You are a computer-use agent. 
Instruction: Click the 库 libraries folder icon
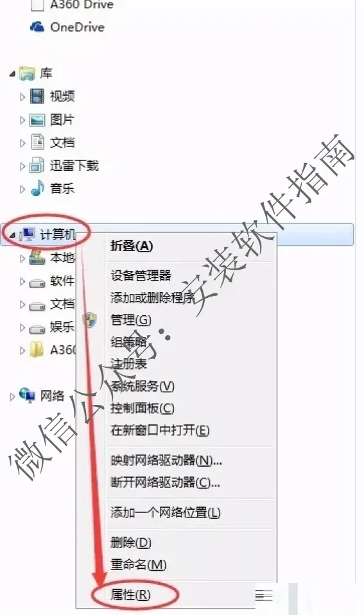click(27, 73)
